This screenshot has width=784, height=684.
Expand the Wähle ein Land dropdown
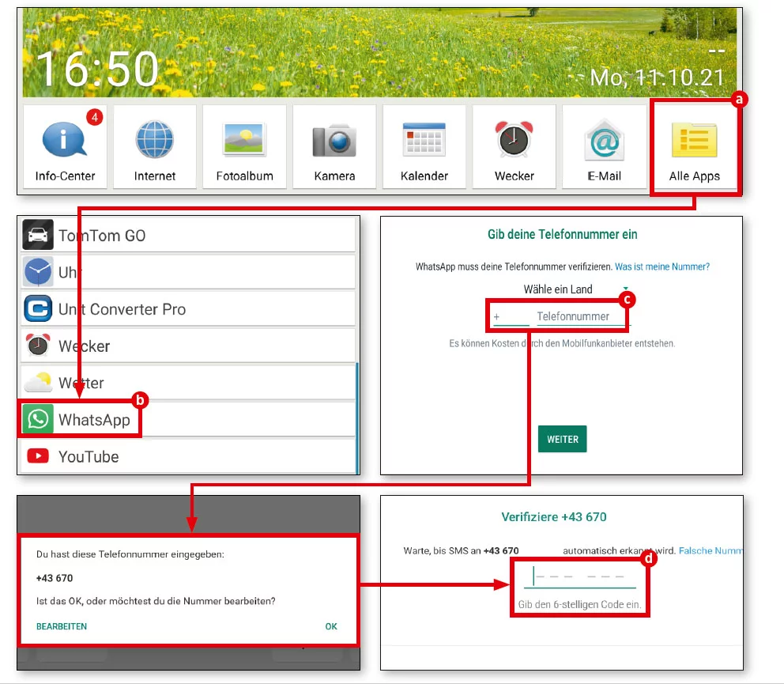[x=567, y=289]
